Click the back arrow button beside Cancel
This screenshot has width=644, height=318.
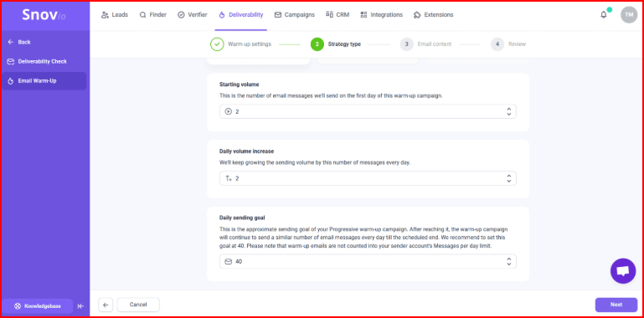[x=106, y=305]
